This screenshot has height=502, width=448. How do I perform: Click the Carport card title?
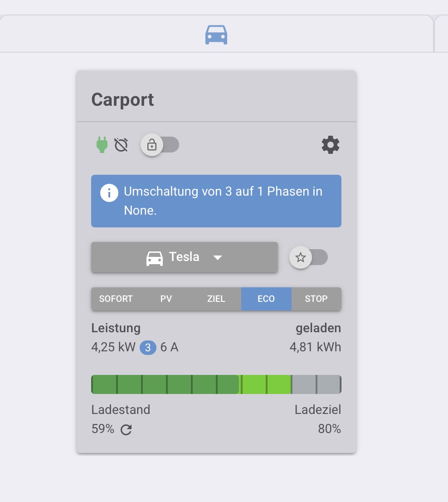coord(122,100)
